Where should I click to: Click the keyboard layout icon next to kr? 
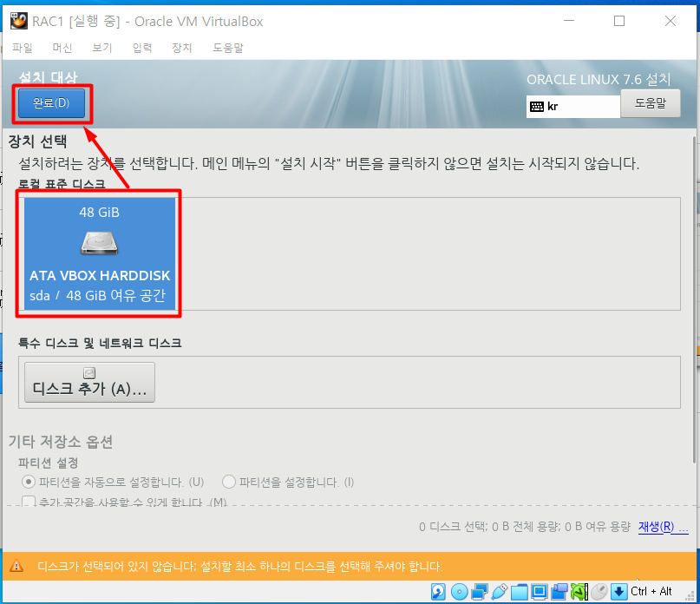[x=537, y=107]
